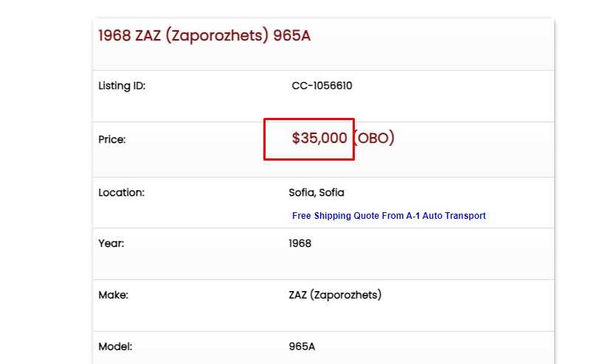Click the 'Make:' label
The width and height of the screenshot is (616, 364).
113,295
